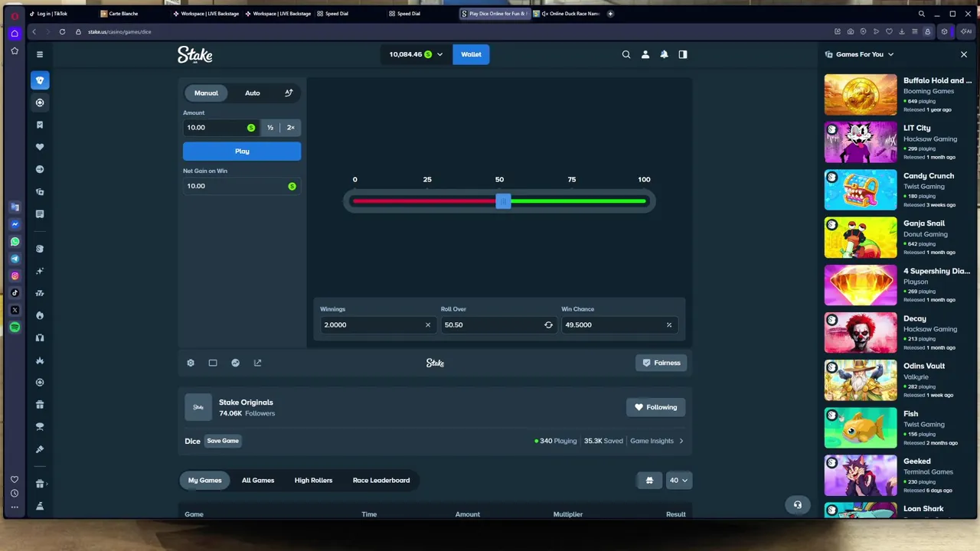Open the Race Leaderboard tab
Viewport: 980px width, 551px height.
(381, 481)
